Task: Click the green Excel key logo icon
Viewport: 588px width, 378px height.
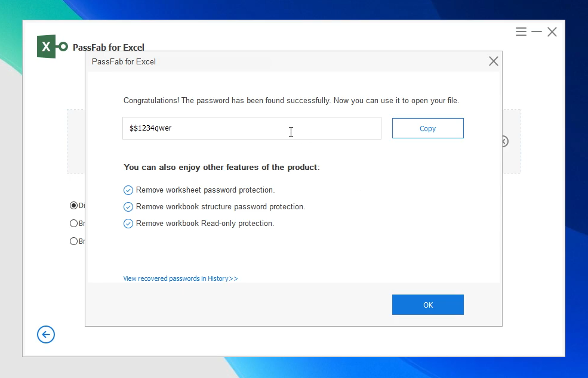Action: click(x=52, y=47)
